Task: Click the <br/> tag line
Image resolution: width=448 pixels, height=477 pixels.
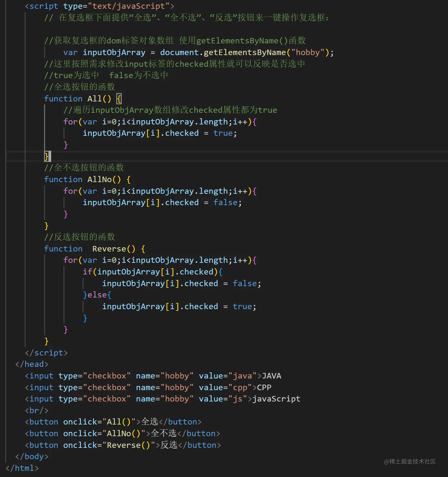Action: click(37, 411)
